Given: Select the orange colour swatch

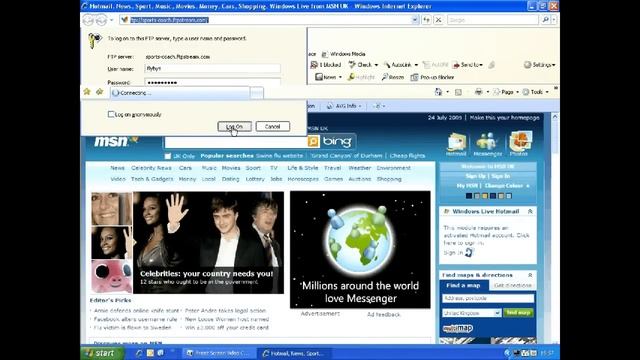Looking at the screenshot, I should click(x=485, y=196).
